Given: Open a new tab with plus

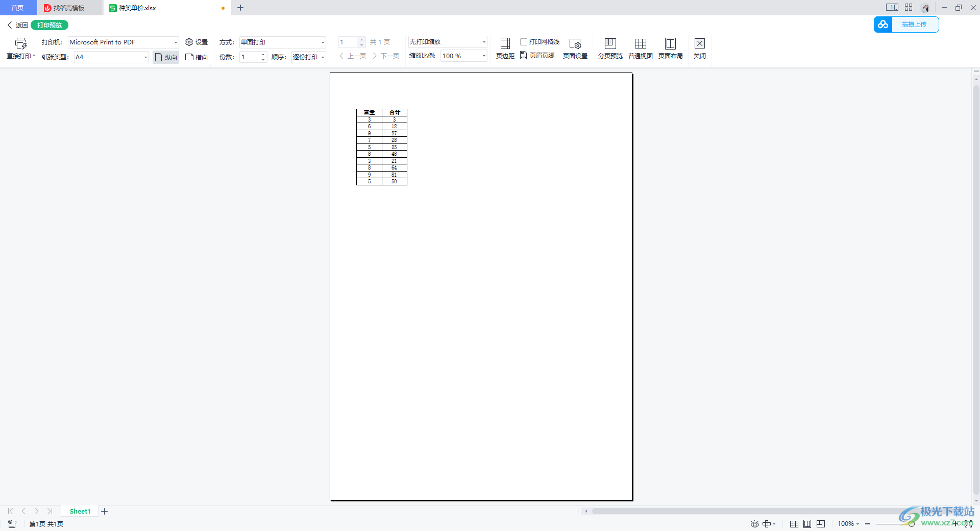Looking at the screenshot, I should pos(240,8).
